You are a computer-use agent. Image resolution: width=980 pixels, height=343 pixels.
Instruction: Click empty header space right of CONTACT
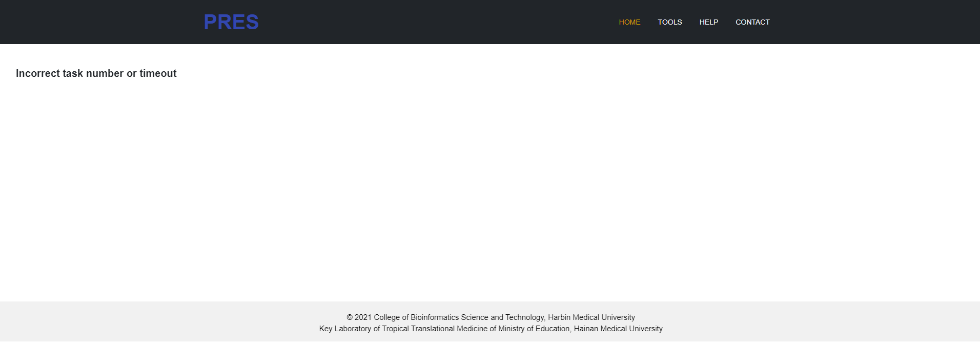[871, 22]
